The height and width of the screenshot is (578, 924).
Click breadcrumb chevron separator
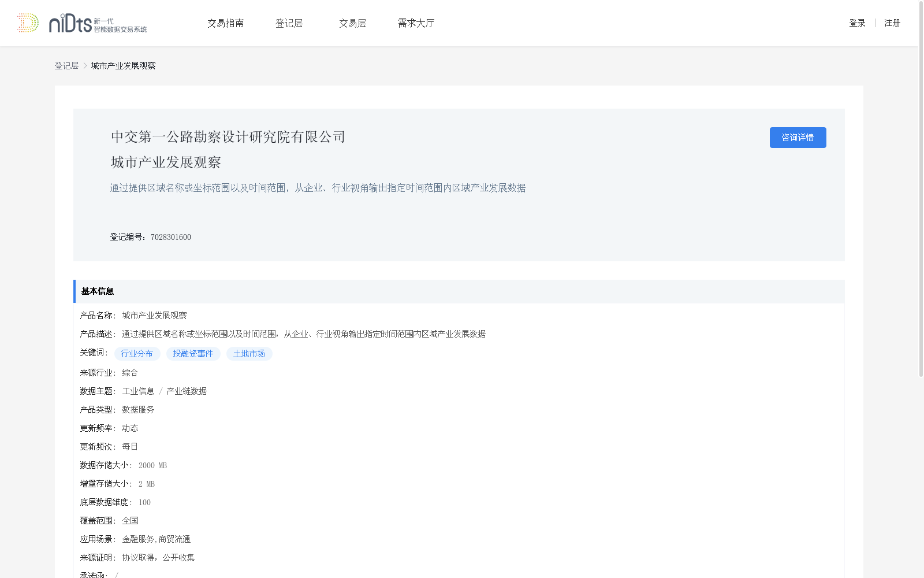[85, 66]
